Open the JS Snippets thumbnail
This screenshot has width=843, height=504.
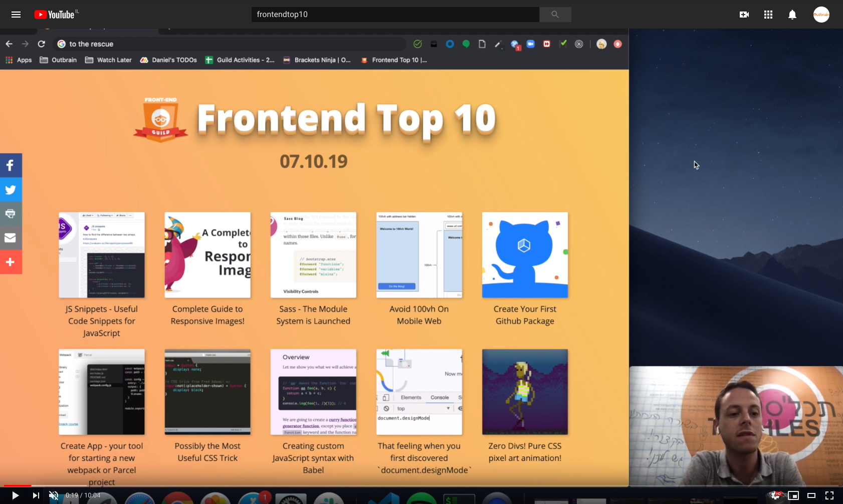click(x=102, y=255)
